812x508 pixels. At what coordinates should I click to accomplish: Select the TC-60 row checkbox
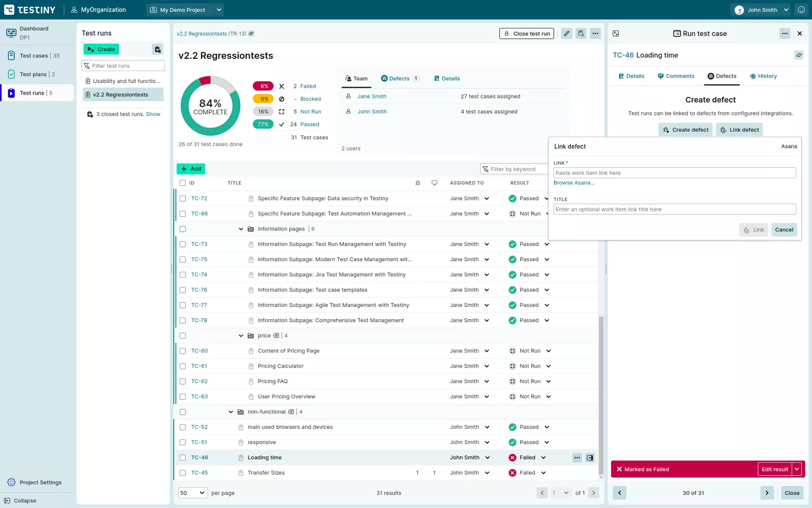tap(183, 351)
